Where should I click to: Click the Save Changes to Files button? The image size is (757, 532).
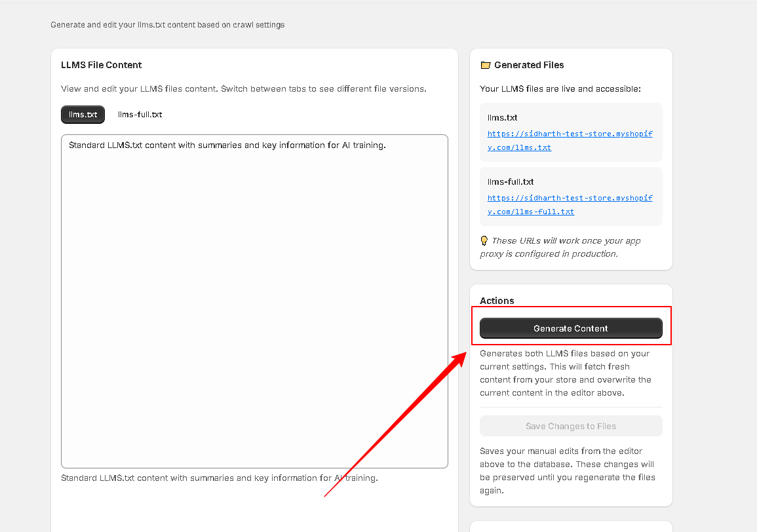click(x=571, y=426)
